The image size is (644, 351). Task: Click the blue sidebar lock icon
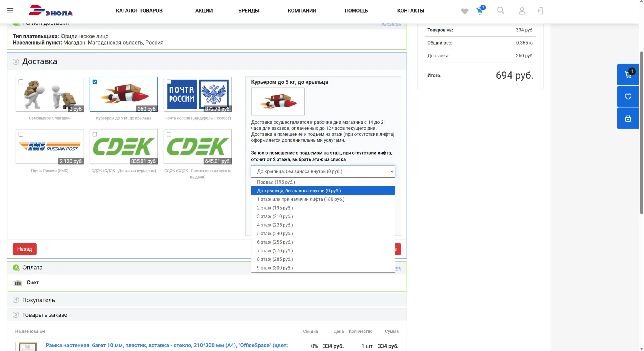pyautogui.click(x=628, y=118)
